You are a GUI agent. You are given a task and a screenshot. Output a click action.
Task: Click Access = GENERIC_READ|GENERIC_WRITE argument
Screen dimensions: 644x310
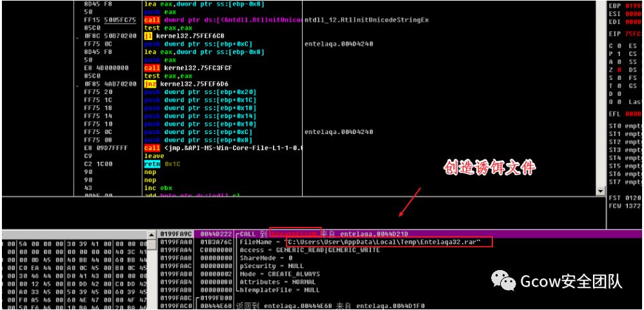[310, 250]
